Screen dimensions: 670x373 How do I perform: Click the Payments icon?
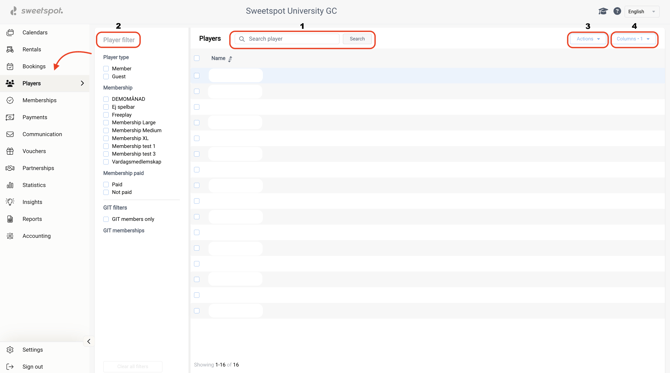[10, 117]
